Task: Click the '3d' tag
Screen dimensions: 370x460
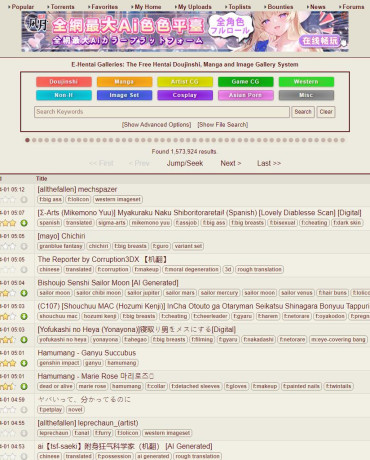Action: click(228, 269)
